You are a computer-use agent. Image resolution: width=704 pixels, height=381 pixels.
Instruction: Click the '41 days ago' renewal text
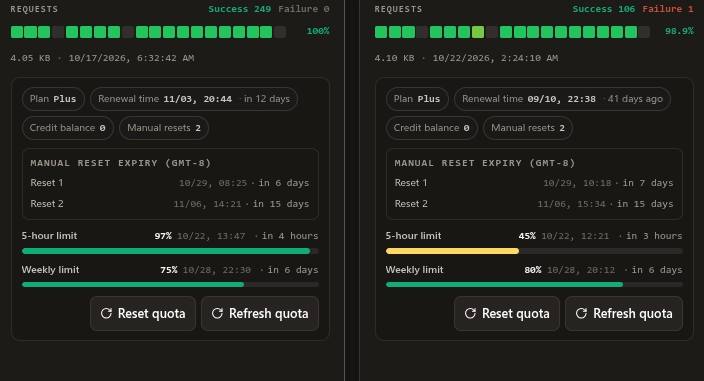[635, 99]
